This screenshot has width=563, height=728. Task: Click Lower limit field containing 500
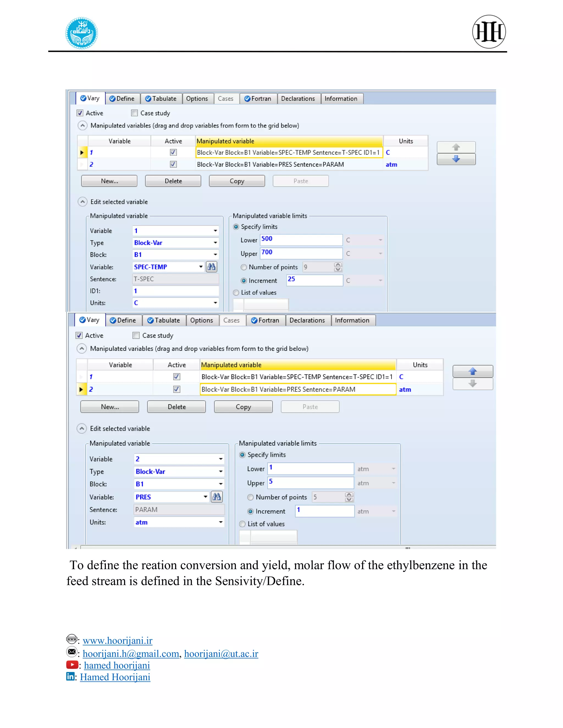(x=301, y=240)
